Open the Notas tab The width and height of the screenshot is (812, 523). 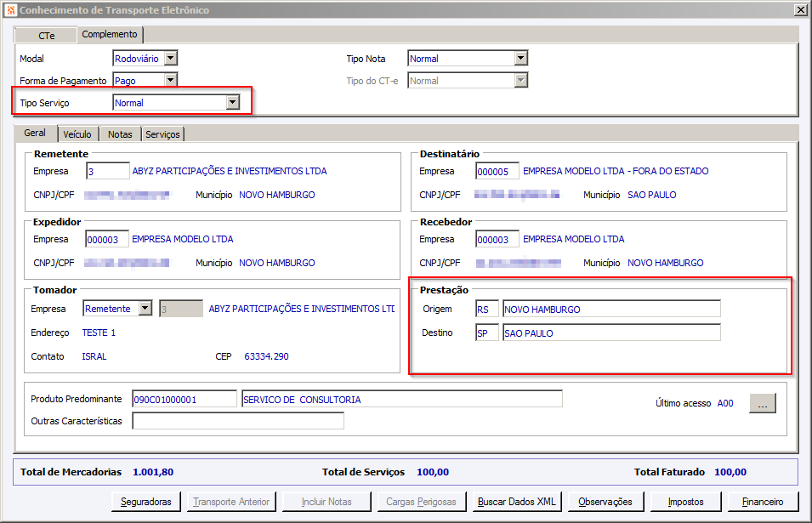[120, 134]
